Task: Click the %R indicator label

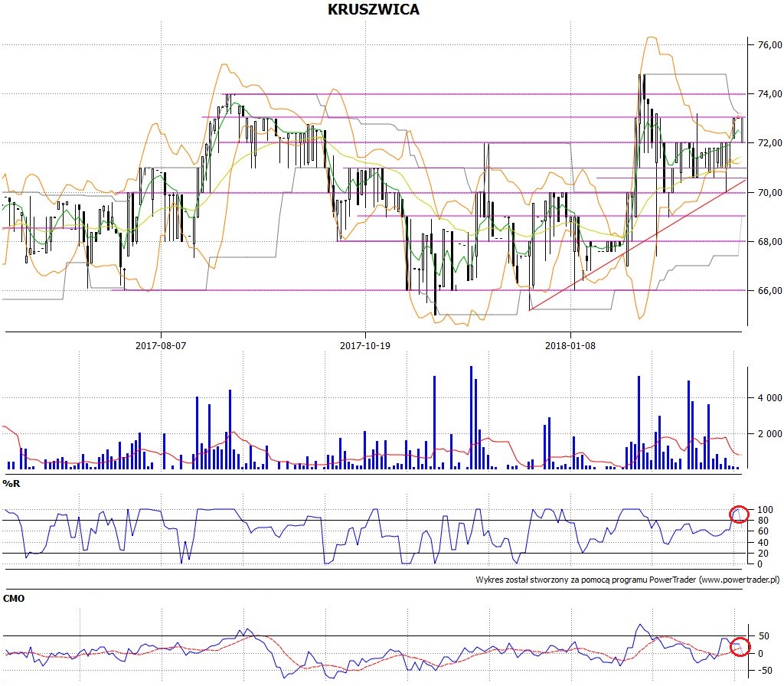Action: pos(11,484)
